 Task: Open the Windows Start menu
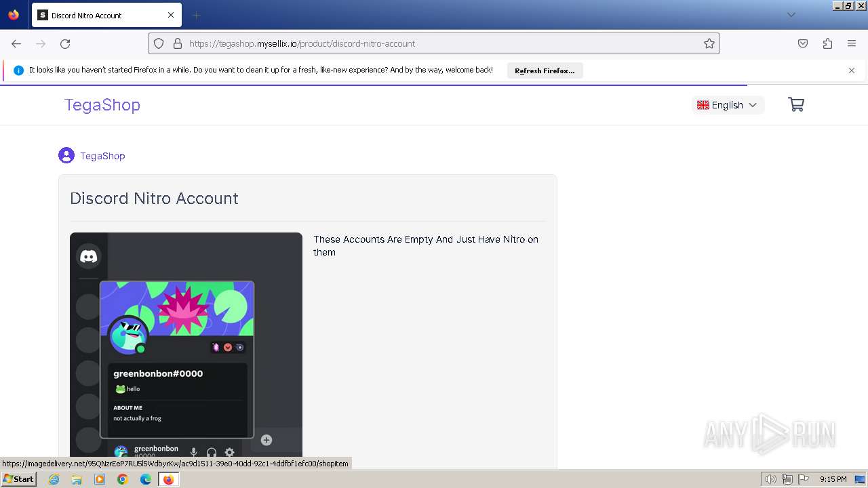[18, 479]
